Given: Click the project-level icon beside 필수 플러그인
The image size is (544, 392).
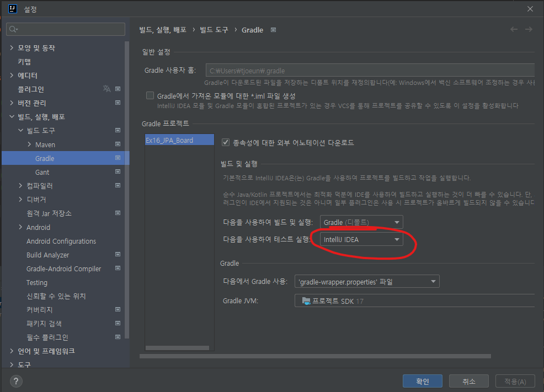Looking at the screenshot, I should [x=118, y=337].
